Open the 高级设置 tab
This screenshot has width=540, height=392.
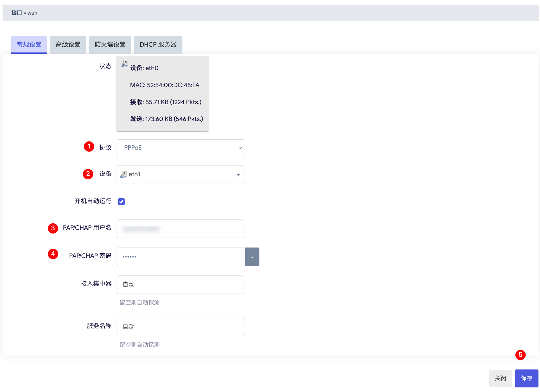click(68, 44)
